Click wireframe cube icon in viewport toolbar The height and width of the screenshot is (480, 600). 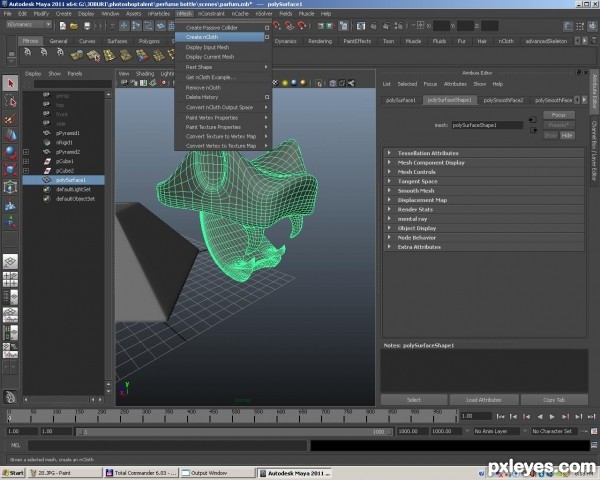(x=333, y=83)
